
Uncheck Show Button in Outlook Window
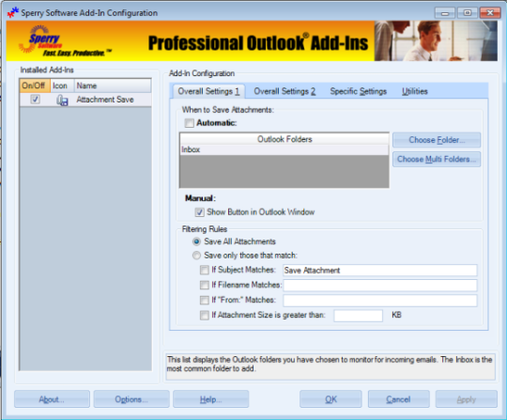(x=199, y=212)
